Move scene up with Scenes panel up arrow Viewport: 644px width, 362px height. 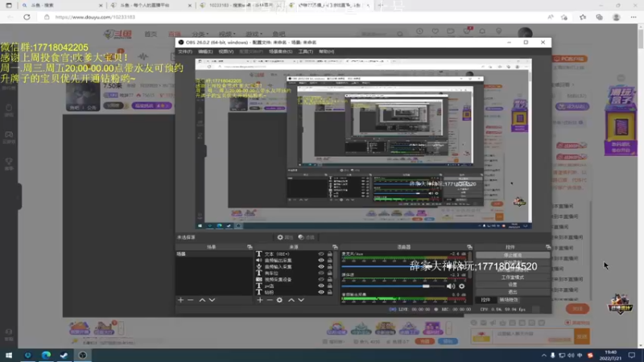(x=202, y=300)
